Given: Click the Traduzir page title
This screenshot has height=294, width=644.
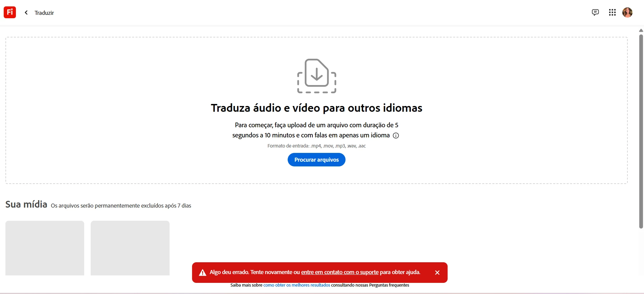Looking at the screenshot, I should point(44,13).
